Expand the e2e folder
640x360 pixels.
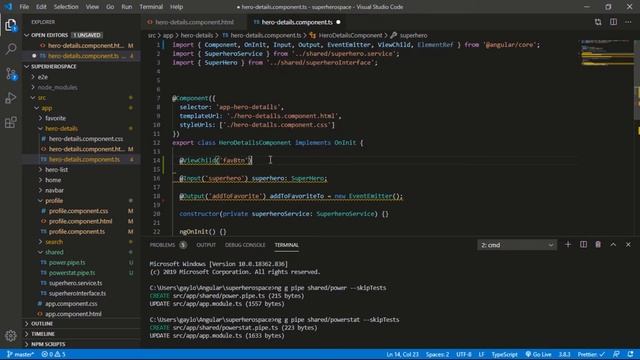tap(42, 77)
